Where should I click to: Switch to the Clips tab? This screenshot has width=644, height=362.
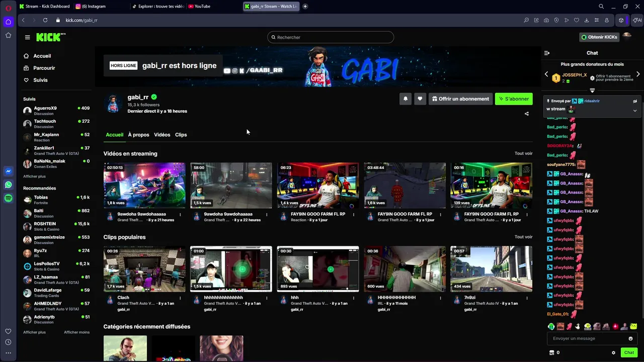pyautogui.click(x=181, y=135)
